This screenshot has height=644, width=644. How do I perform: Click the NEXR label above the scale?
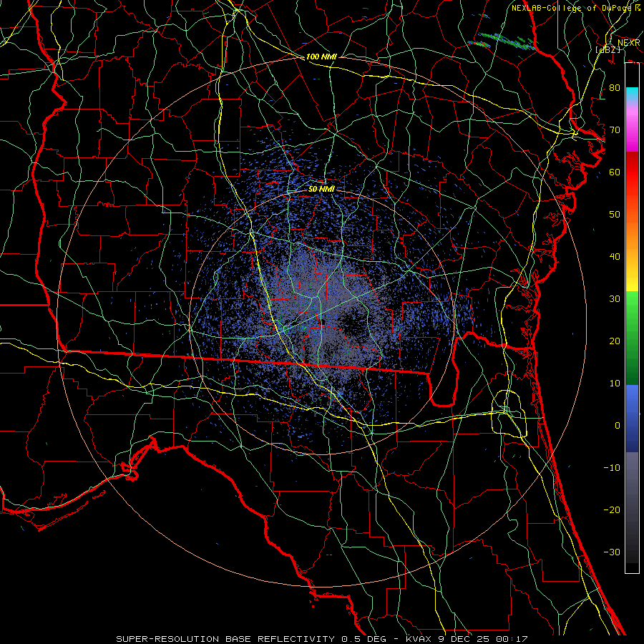click(x=628, y=43)
